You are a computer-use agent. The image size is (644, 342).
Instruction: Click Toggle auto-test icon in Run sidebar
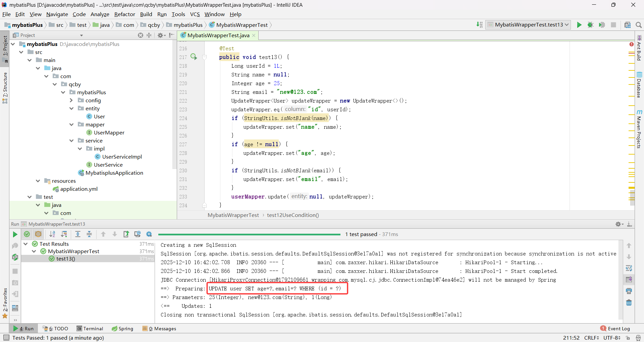(15, 257)
